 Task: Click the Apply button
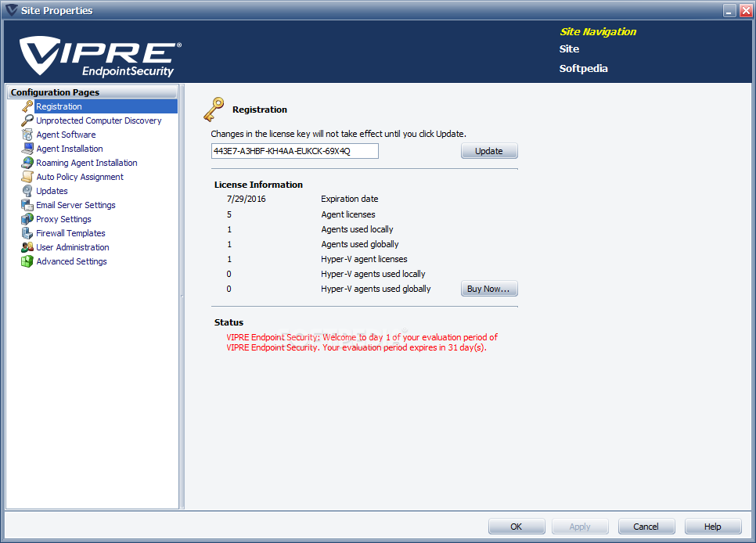point(580,526)
